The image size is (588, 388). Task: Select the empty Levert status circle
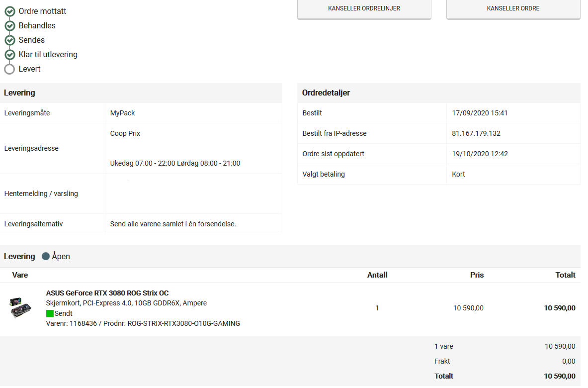pyautogui.click(x=10, y=69)
